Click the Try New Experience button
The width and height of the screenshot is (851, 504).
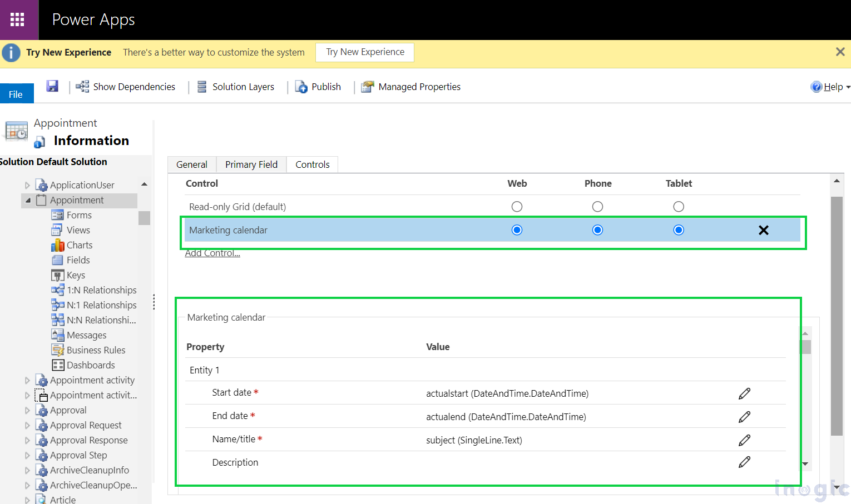click(x=365, y=52)
